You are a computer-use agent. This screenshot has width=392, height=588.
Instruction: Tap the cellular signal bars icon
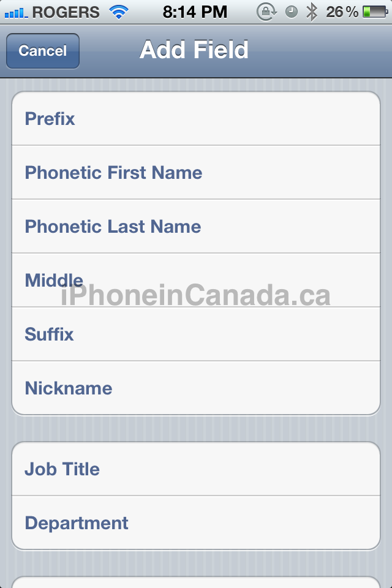click(16, 13)
